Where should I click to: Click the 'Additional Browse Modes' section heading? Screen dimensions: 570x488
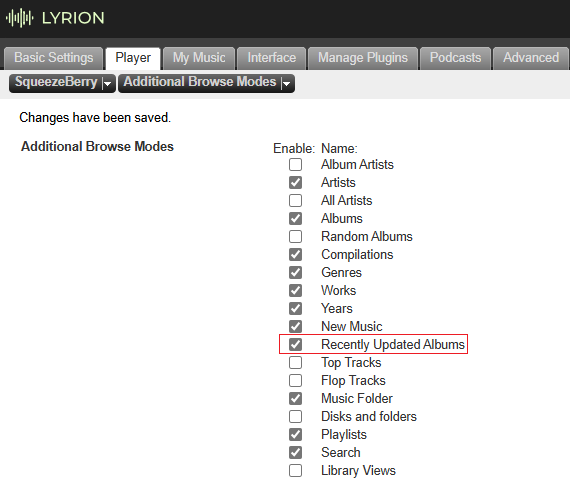(x=97, y=147)
